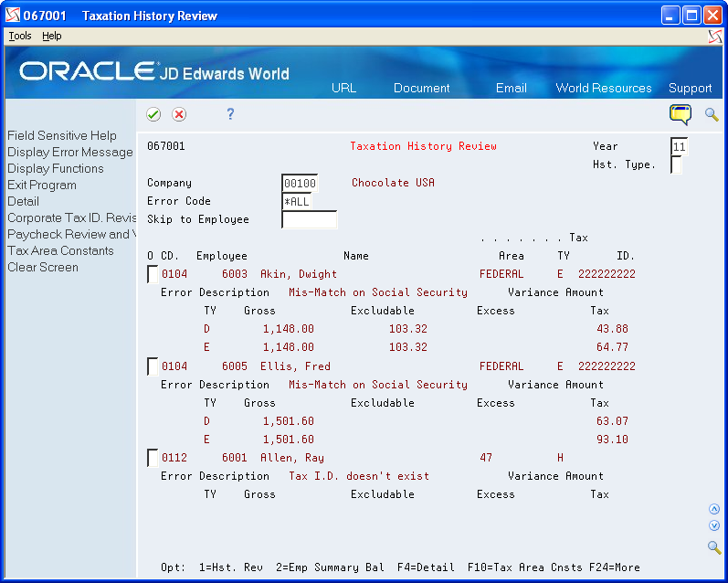Click Chocolate USA company name
This screenshot has width=728, height=583.
point(394,183)
